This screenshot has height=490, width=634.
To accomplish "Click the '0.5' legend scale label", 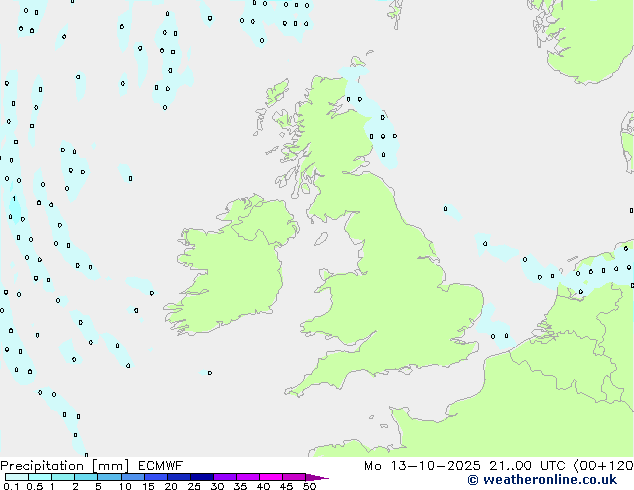I will click(35, 486).
